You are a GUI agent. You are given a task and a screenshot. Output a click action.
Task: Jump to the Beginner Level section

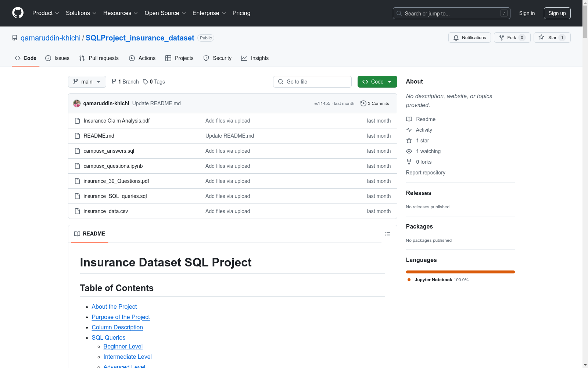[123, 346]
